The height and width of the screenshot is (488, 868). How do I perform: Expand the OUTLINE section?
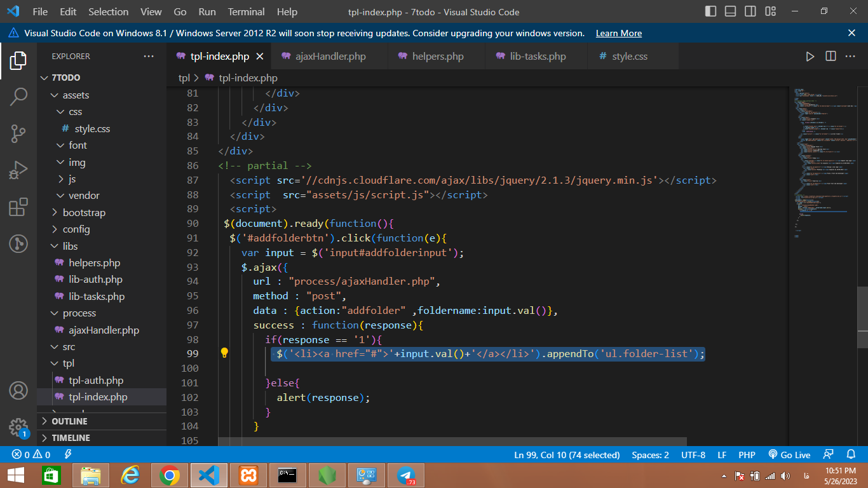[x=102, y=421]
